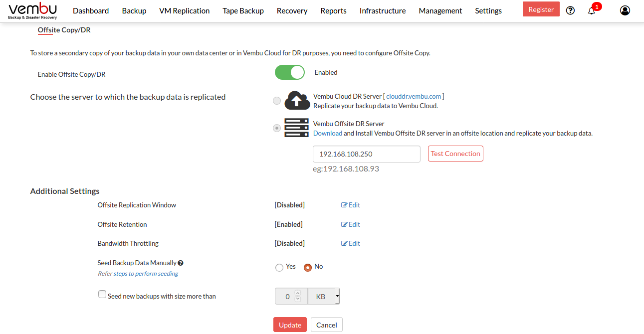Click the Seed Backup Data help icon
Screen dimensions: 644x334
click(x=181, y=263)
